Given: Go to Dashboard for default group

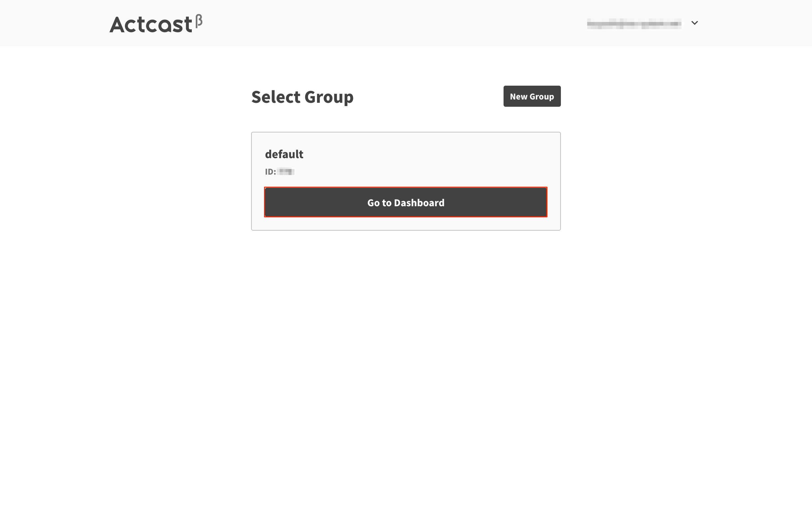Looking at the screenshot, I should [x=406, y=202].
